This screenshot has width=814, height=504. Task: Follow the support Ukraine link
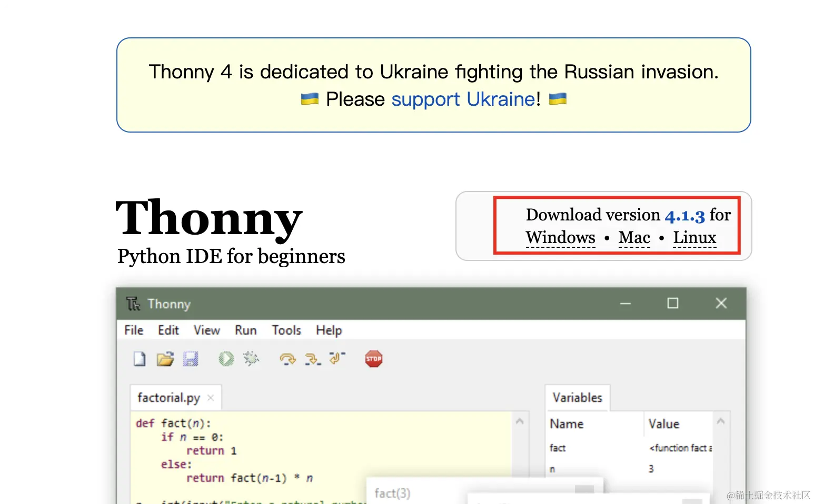pos(463,99)
